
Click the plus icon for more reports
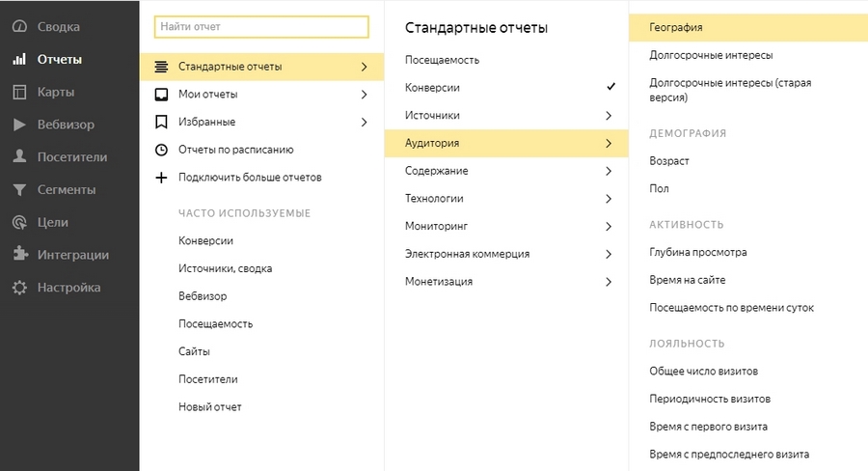[161, 178]
